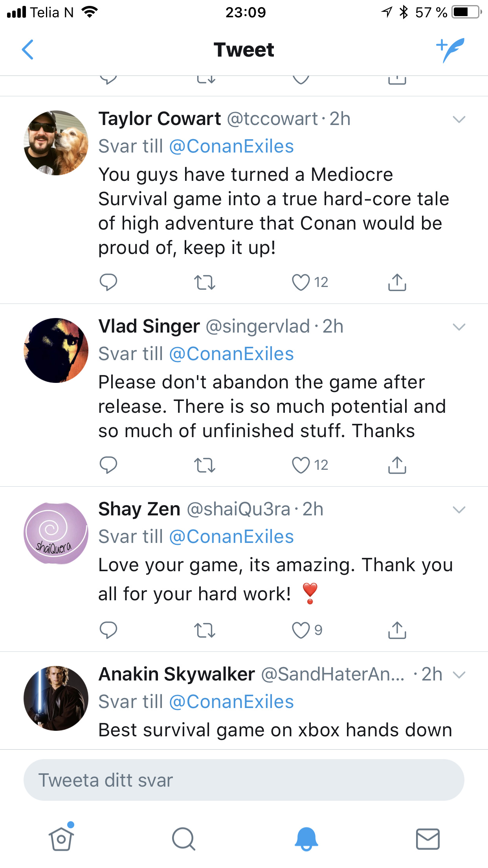Share Vlad Singer's tweet

click(x=397, y=465)
